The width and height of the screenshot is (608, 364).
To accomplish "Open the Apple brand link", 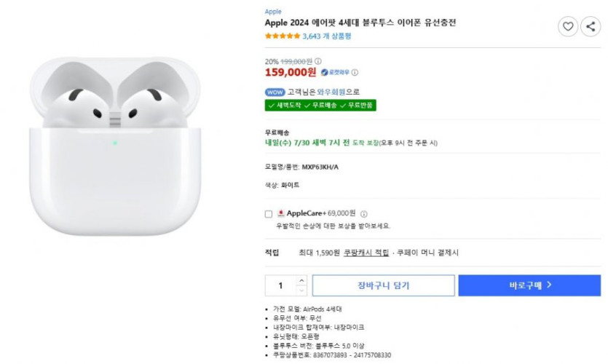I will pos(273,12).
